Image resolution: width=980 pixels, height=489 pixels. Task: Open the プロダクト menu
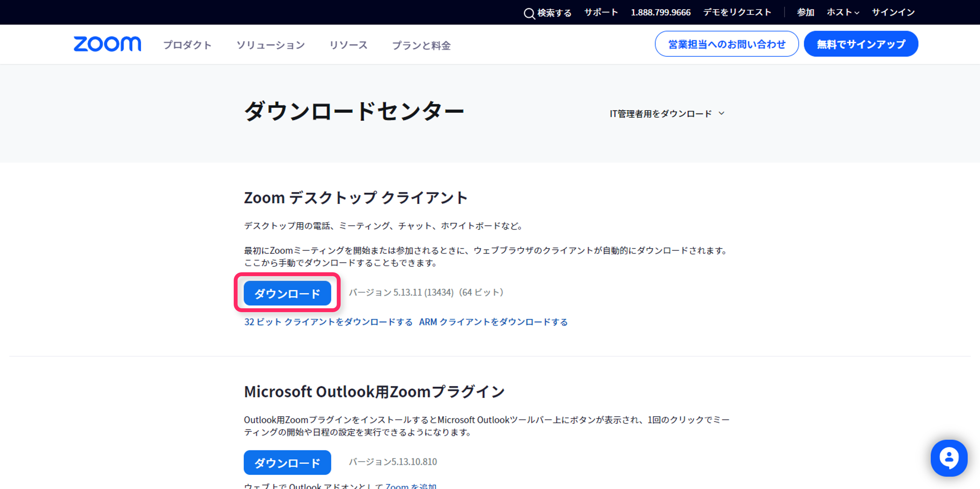pos(187,45)
